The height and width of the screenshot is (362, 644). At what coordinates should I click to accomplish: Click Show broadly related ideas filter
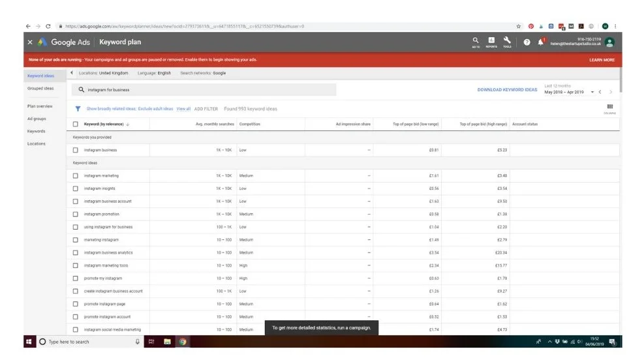(x=112, y=109)
